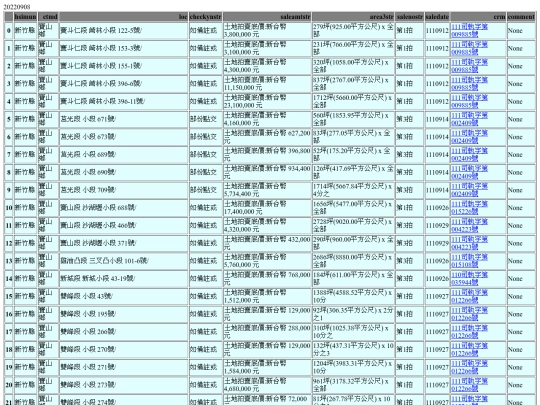Select the location cell ending 153-3號
Viewport: 540px width, 405px height.
(x=124, y=49)
